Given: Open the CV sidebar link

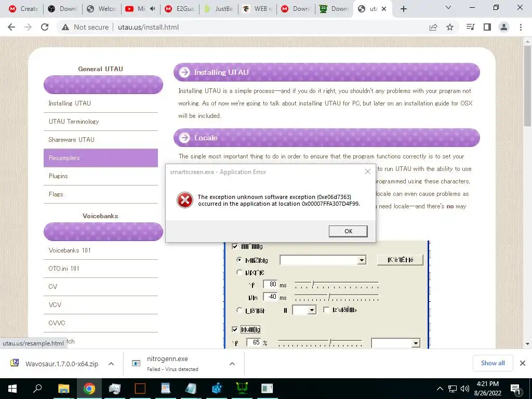Looking at the screenshot, I should pyautogui.click(x=101, y=287).
